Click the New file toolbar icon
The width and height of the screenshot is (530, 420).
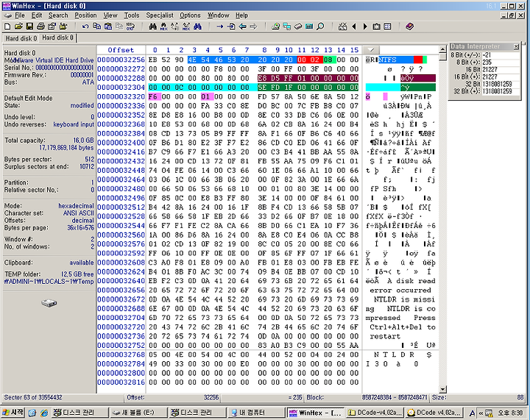click(x=7, y=26)
